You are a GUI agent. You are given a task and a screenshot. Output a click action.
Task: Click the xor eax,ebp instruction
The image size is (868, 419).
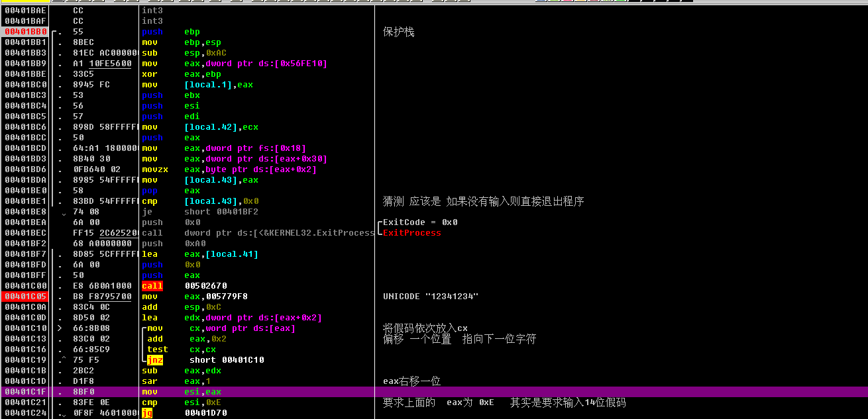click(181, 74)
